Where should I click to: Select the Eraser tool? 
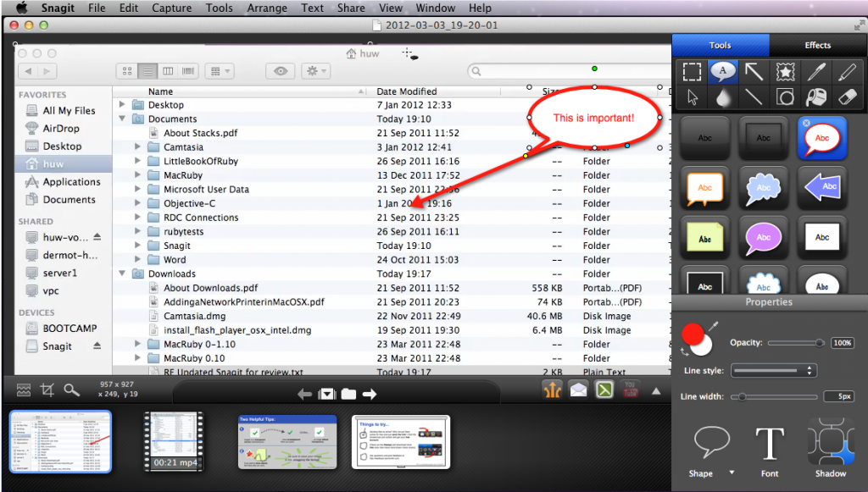pyautogui.click(x=847, y=97)
